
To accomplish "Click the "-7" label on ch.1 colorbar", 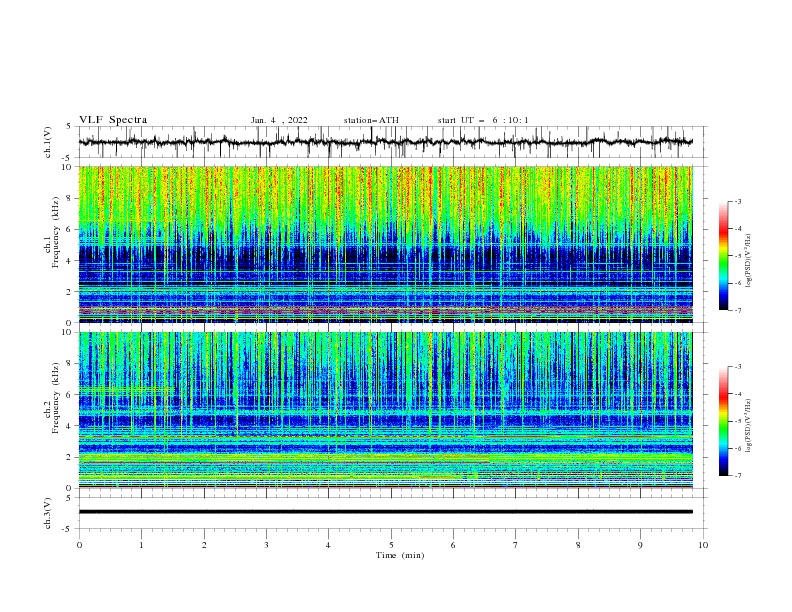I will [737, 310].
